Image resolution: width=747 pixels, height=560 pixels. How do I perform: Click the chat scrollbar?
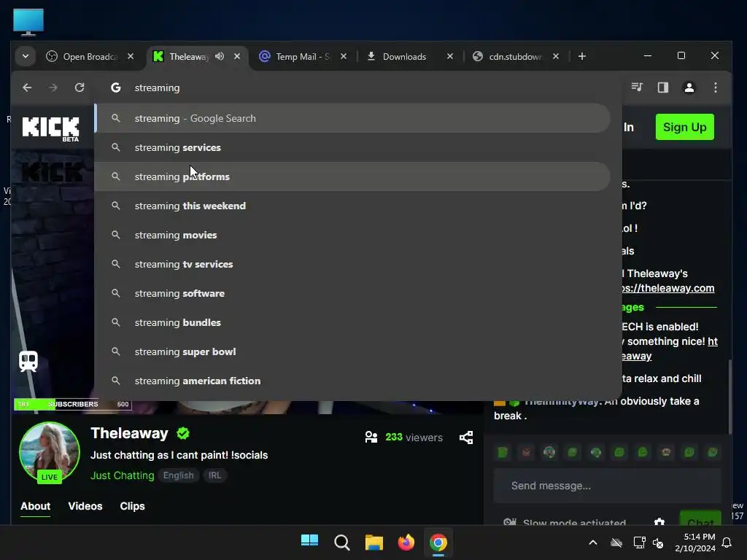click(x=729, y=396)
